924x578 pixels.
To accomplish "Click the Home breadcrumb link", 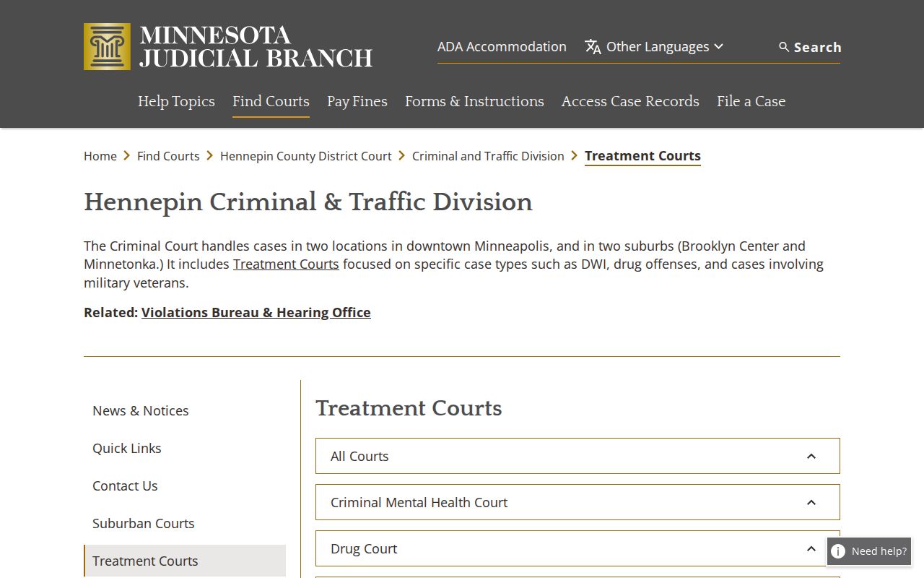I will 100,156.
